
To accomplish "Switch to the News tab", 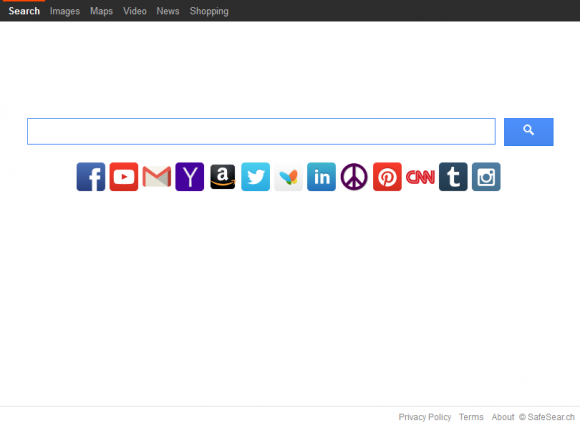I will pos(168,11).
